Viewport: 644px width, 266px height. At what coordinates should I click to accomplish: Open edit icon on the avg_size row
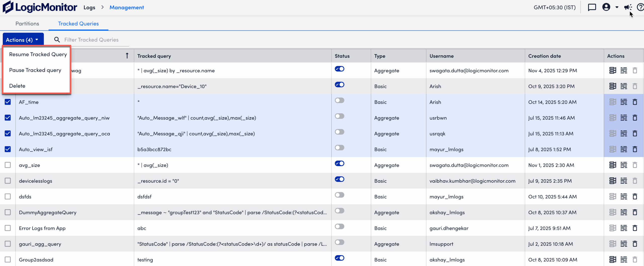[613, 165]
